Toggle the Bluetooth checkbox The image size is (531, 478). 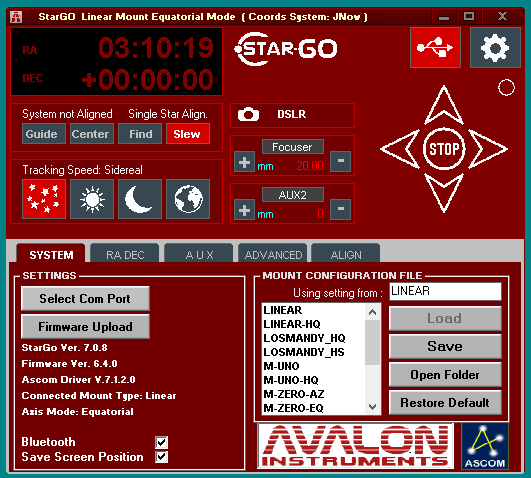(162, 442)
